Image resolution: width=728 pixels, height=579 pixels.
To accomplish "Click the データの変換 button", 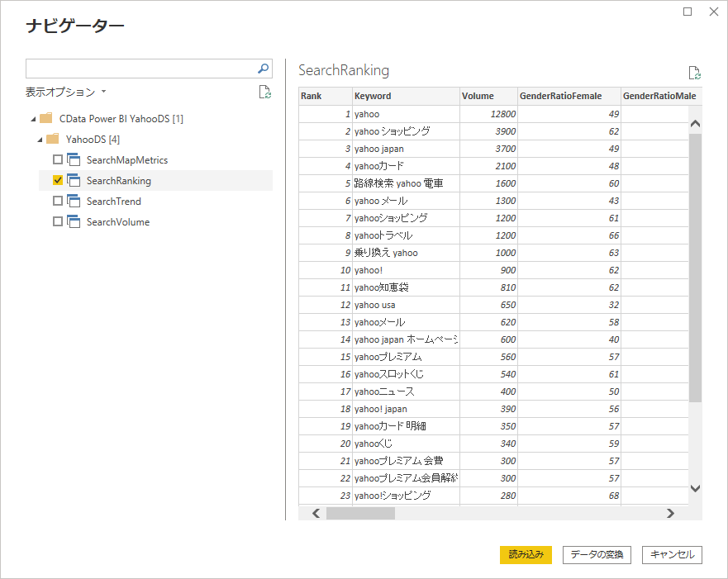I will [x=597, y=555].
